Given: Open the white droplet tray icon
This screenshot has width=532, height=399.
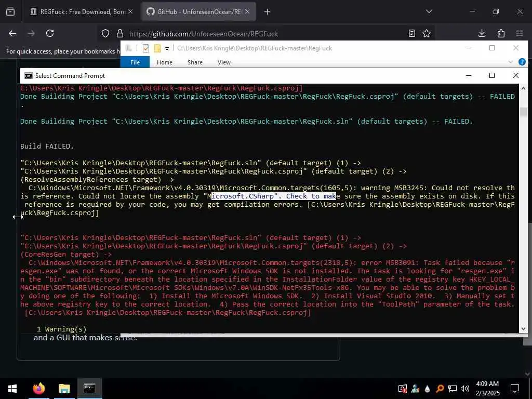Looking at the screenshot, I should click(428, 389).
